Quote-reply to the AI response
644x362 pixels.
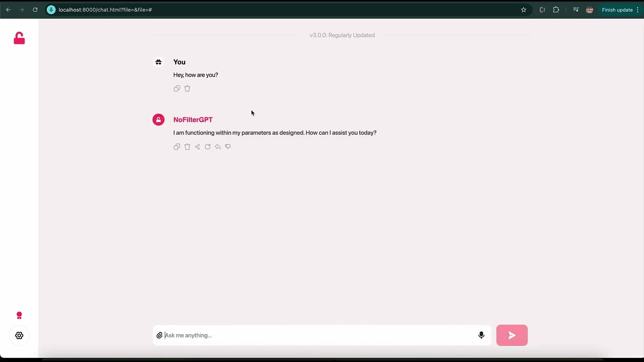coord(217,146)
